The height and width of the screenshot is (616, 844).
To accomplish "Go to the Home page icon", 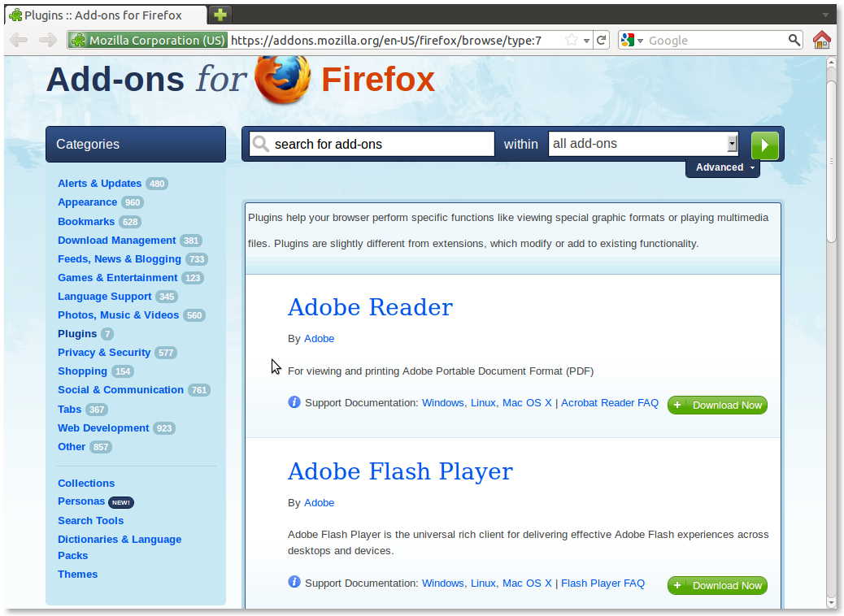I will pyautogui.click(x=822, y=40).
